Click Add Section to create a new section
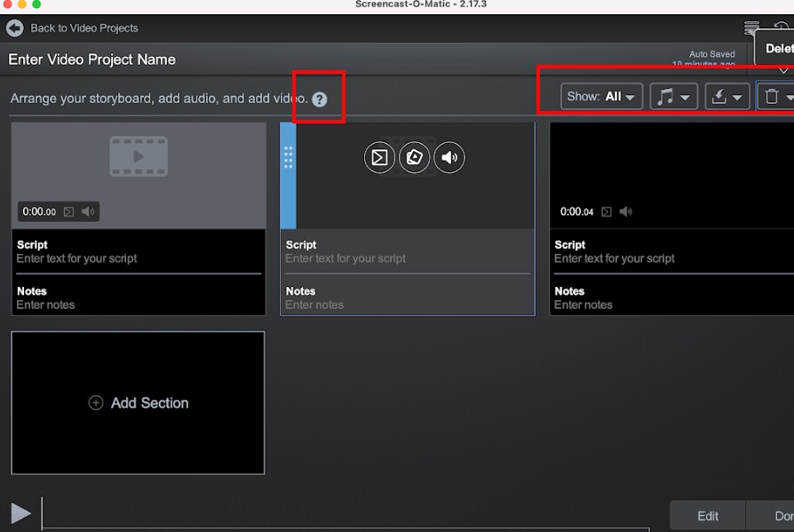Screen dimensions: 794x532 tap(138, 402)
